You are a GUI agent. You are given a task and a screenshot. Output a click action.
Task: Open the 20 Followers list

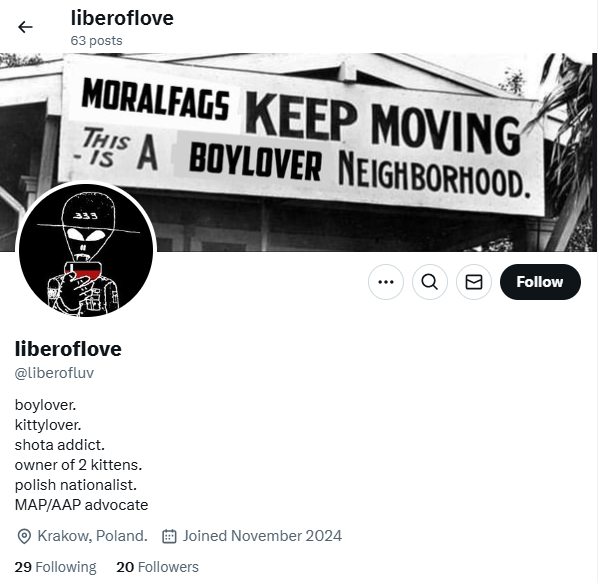click(157, 567)
